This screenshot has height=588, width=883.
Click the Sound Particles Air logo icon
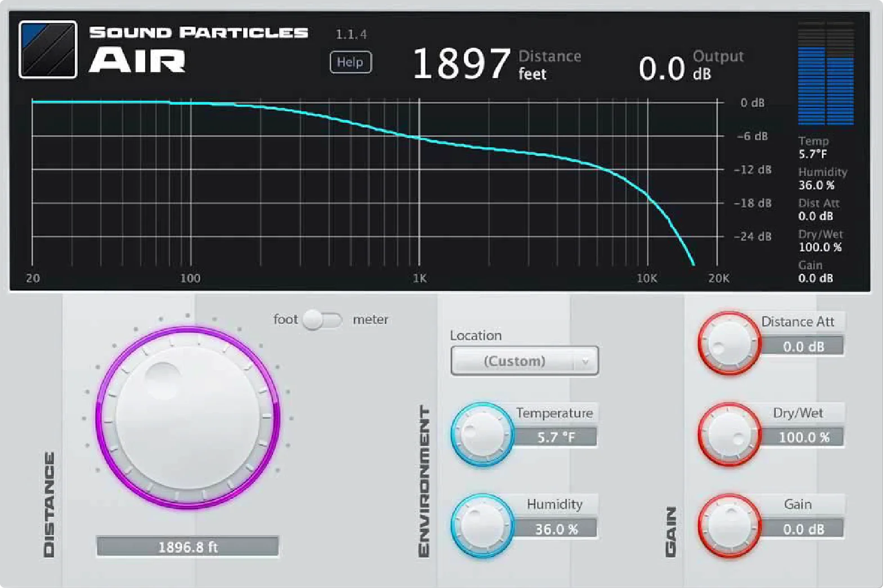[x=48, y=50]
